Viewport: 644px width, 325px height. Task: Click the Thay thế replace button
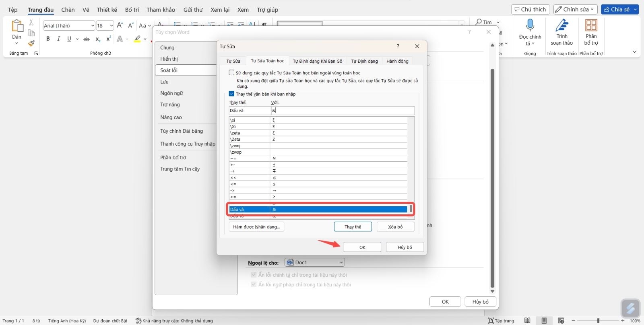coord(353,227)
